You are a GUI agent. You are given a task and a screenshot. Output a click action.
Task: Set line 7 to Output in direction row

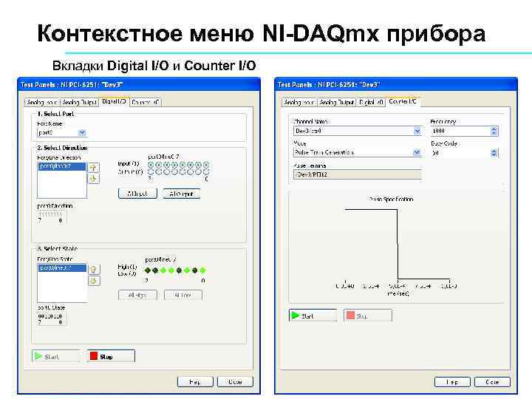click(x=151, y=172)
